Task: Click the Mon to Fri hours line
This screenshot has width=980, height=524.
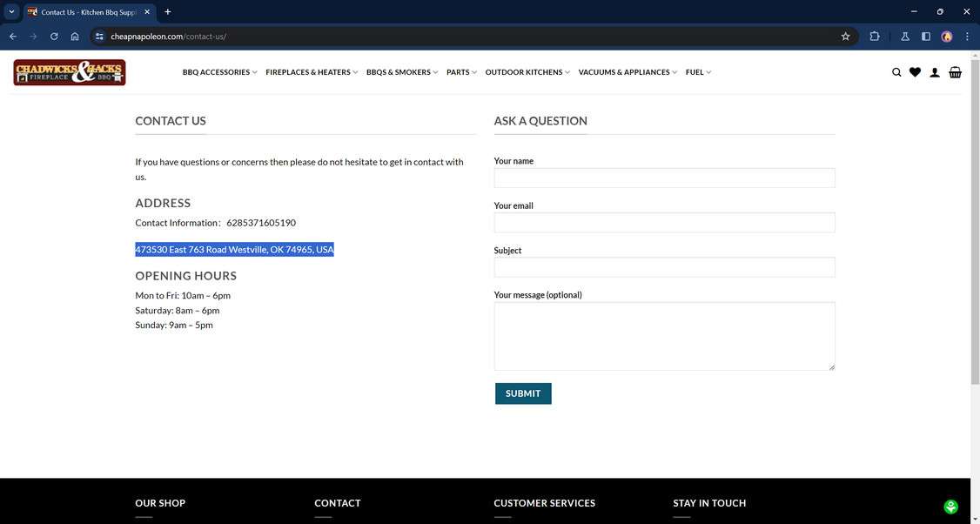Action: click(183, 296)
